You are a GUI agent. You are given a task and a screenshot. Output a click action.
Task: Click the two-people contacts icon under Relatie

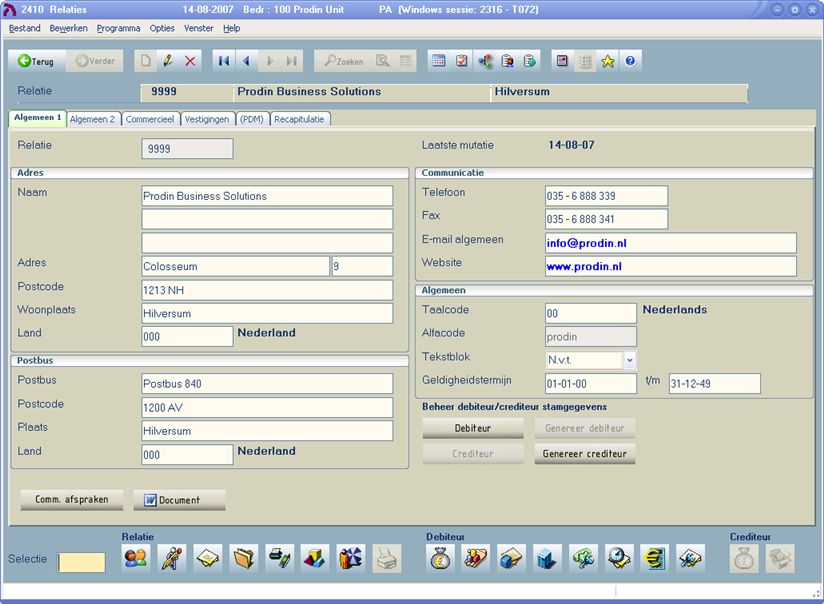[136, 558]
